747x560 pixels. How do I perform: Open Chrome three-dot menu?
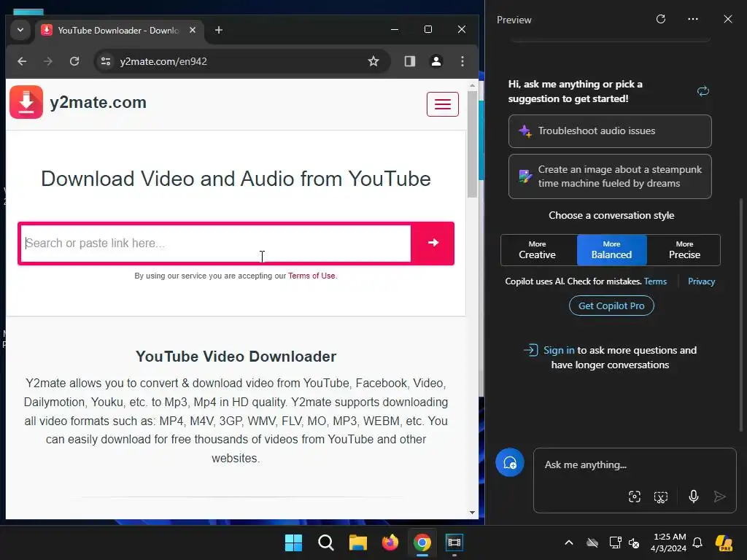click(462, 61)
